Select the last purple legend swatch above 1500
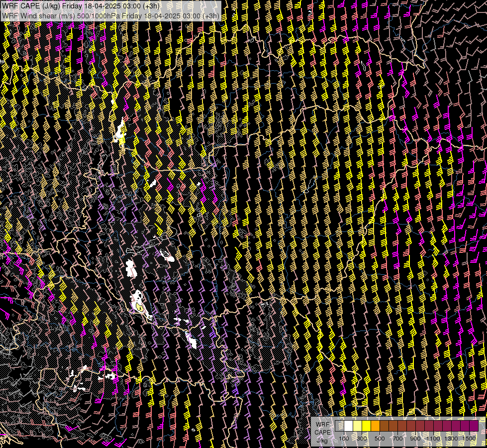Image resolution: width=487 pixels, height=448 pixels. [474, 426]
